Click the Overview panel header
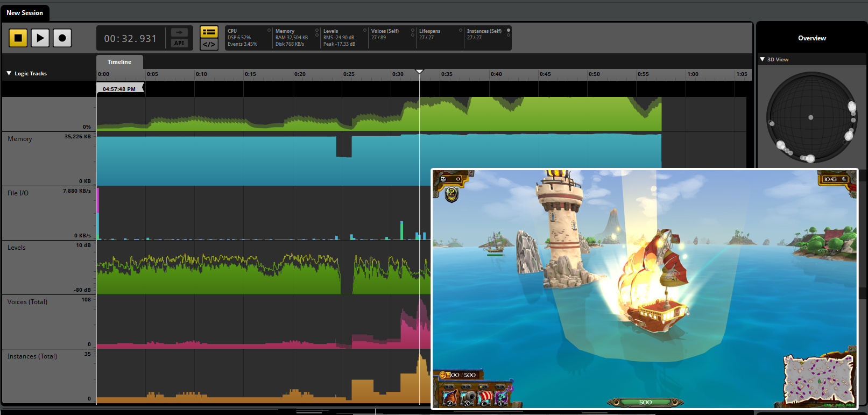This screenshot has height=415, width=868. point(811,38)
